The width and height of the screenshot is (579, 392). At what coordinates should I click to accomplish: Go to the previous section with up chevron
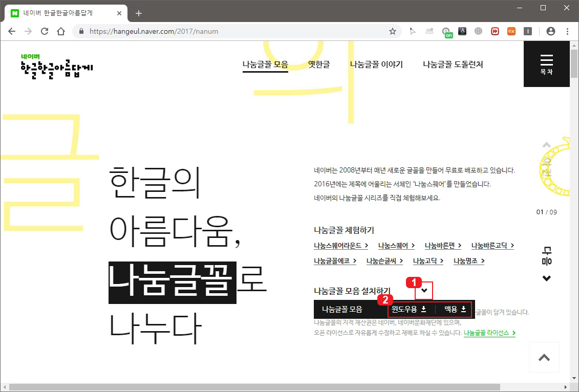547,145
